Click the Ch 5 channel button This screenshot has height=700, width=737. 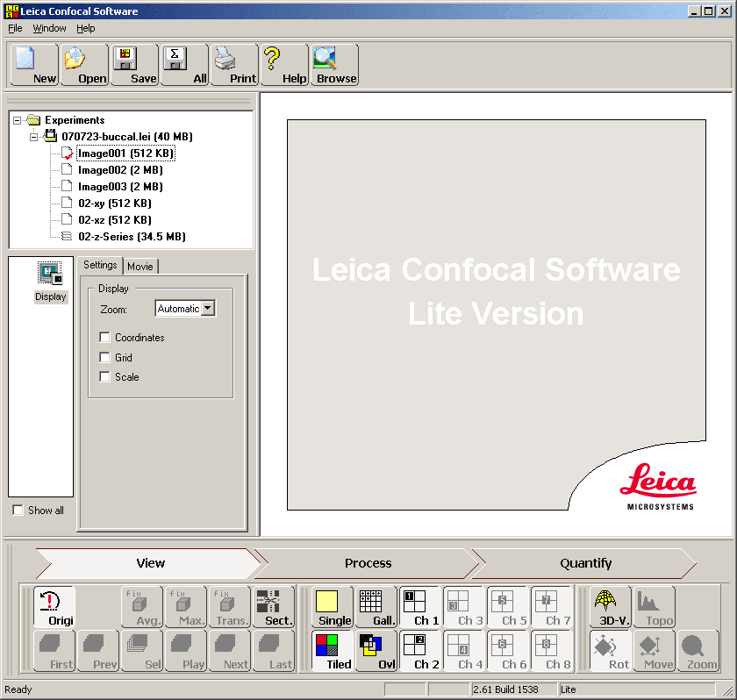(x=508, y=606)
